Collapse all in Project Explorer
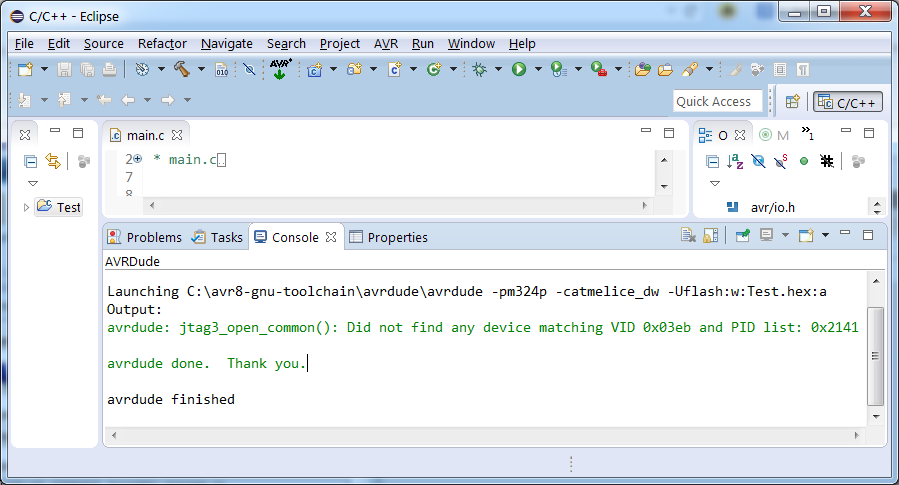899x485 pixels. tap(30, 162)
